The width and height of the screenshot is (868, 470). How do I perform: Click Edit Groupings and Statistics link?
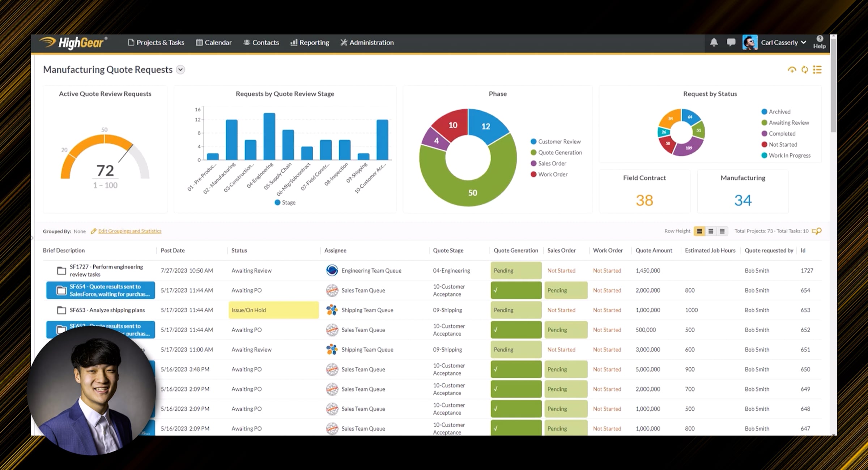tap(130, 231)
